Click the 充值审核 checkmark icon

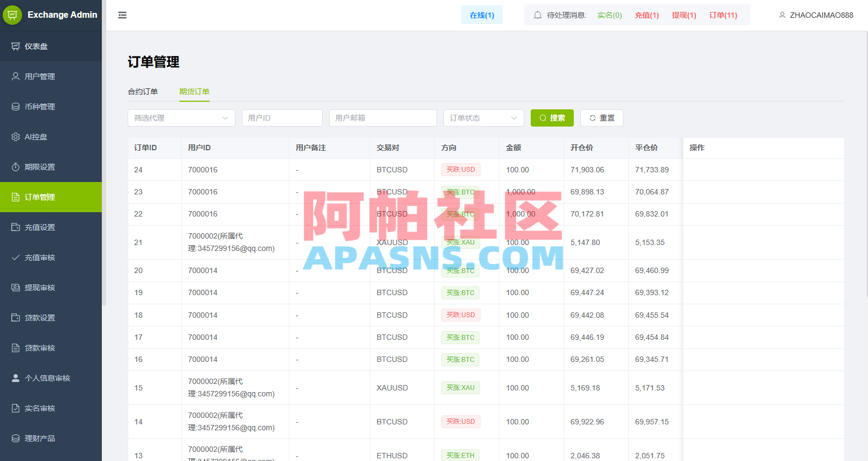pos(16,257)
